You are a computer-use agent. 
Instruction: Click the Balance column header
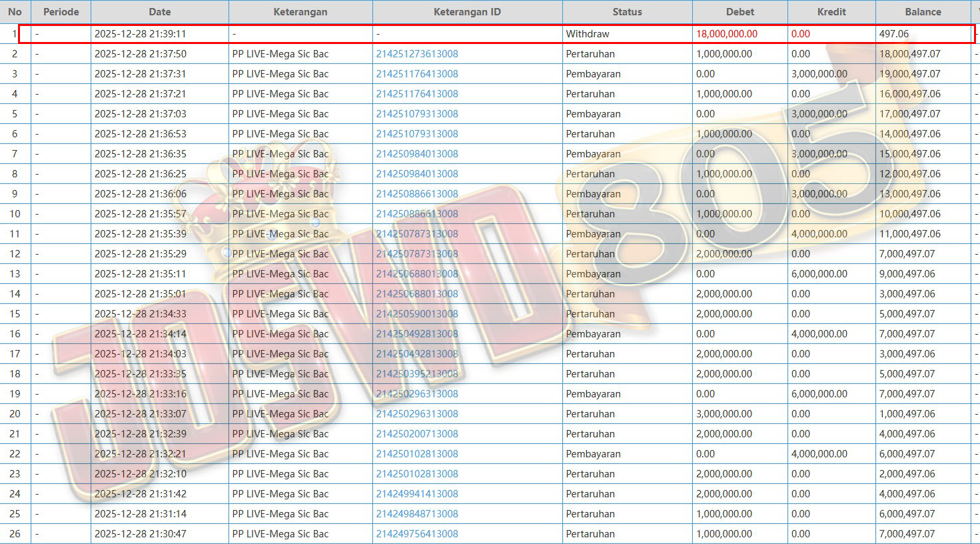pos(923,12)
